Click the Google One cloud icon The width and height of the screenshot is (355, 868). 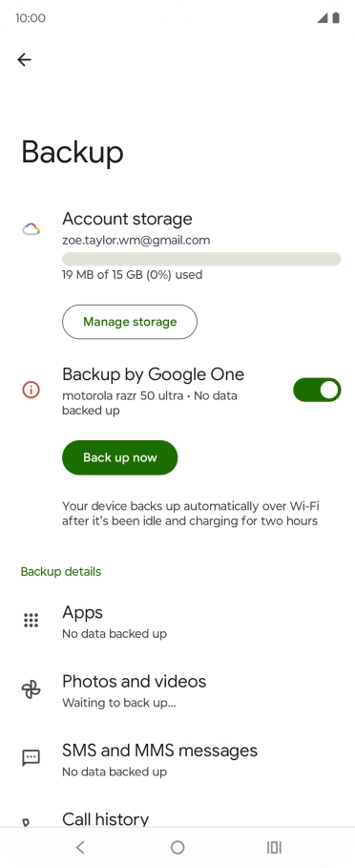click(x=31, y=229)
